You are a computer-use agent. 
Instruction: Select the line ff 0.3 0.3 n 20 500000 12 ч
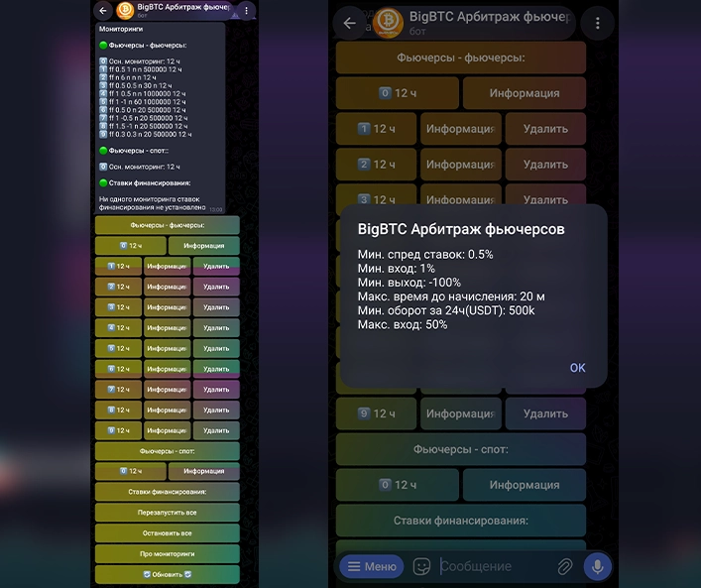pos(146,134)
